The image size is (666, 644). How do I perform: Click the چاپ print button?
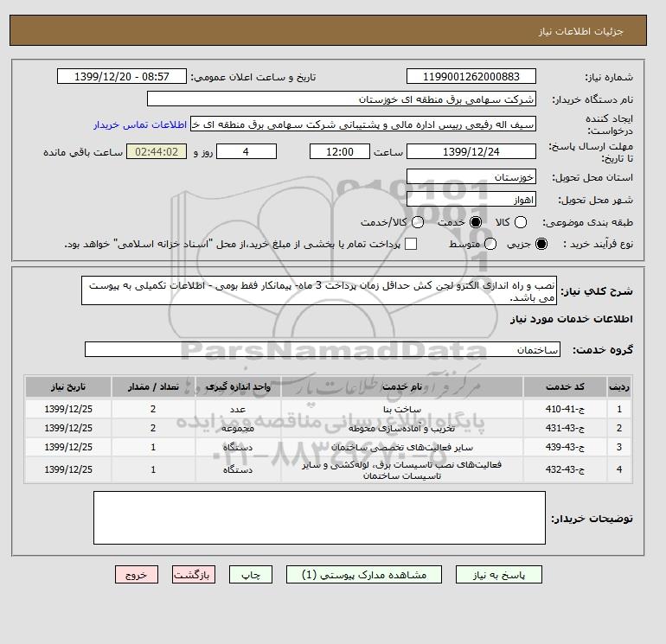(x=251, y=575)
